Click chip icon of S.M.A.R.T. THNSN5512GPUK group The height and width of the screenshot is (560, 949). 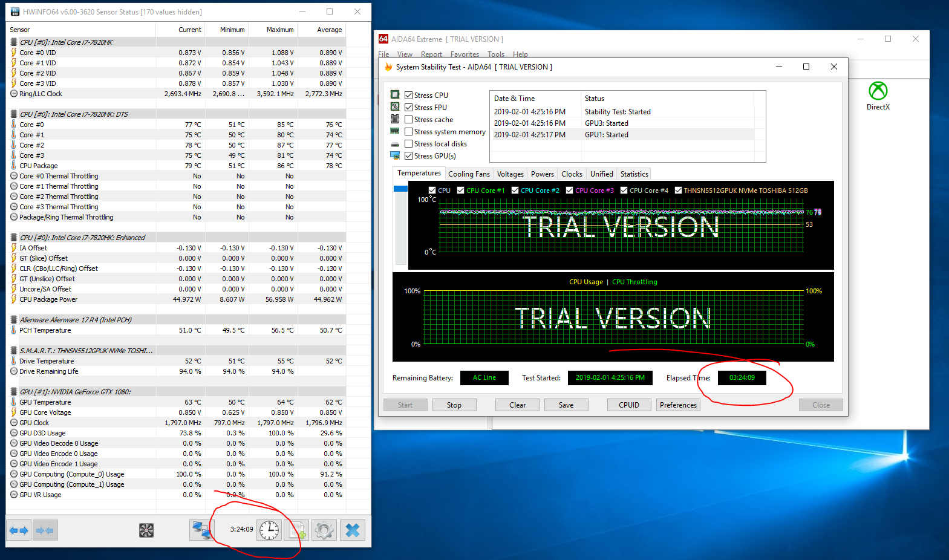[14, 350]
